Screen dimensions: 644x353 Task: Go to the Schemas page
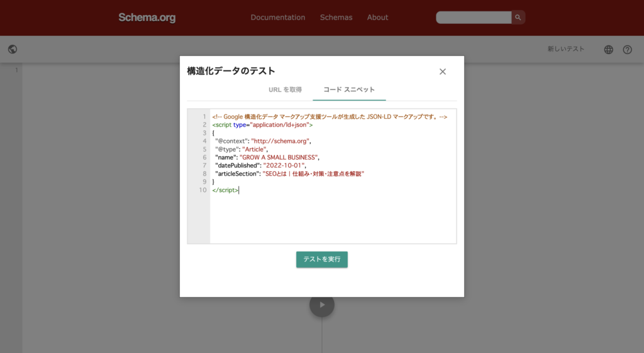point(336,18)
